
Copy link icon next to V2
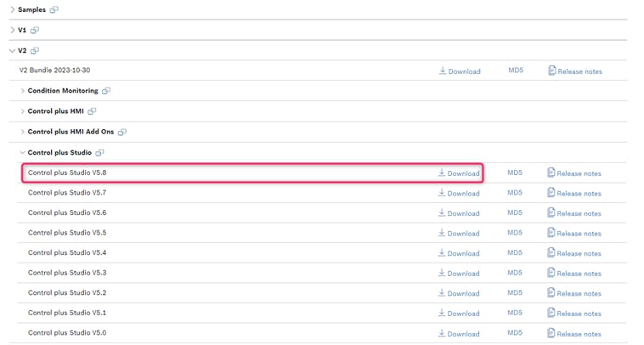tap(35, 50)
